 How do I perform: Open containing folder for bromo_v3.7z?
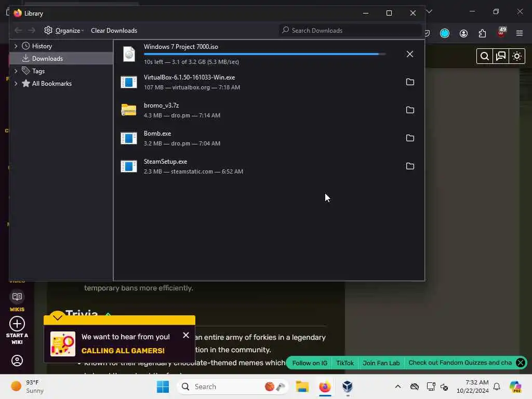410,110
